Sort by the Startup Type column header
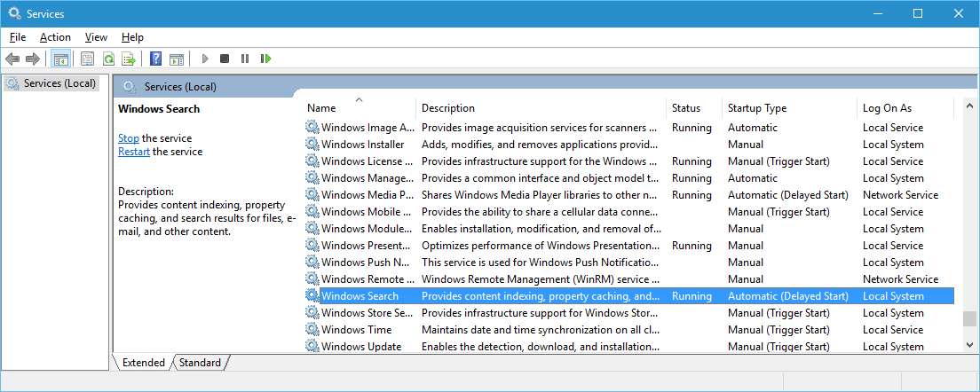980x392 pixels. [x=756, y=108]
